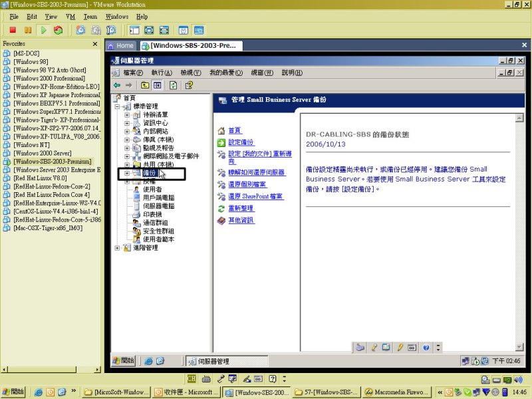Click the Revert to snapshot icon

pos(96,30)
